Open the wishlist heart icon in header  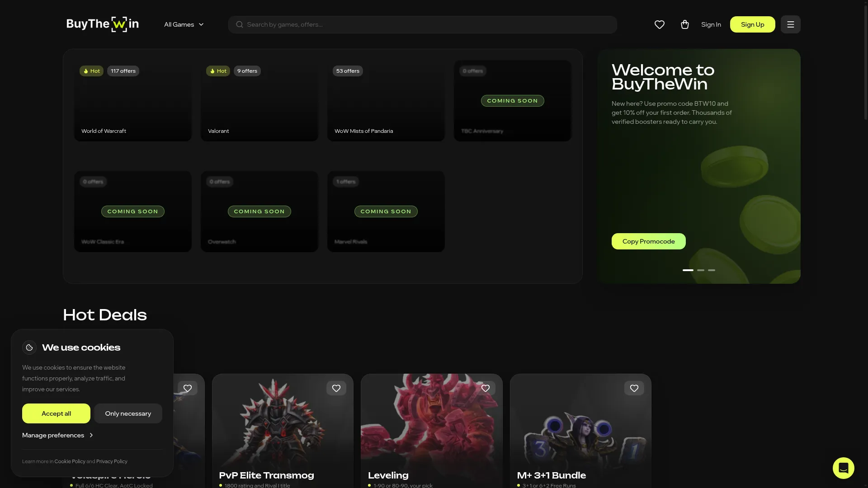click(x=660, y=24)
